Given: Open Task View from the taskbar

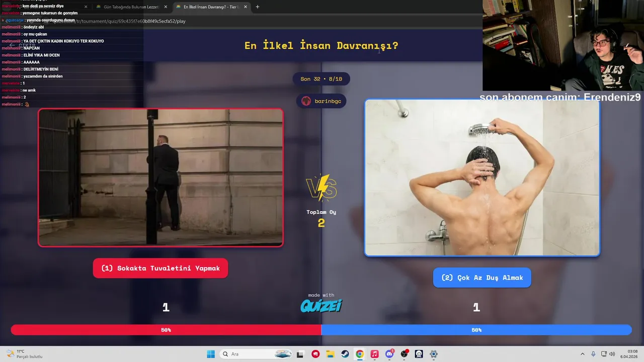Looking at the screenshot, I should pyautogui.click(x=300, y=354).
